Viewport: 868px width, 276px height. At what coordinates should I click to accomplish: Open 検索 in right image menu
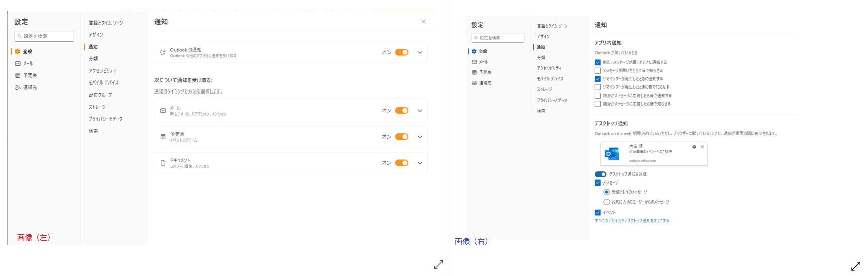pyautogui.click(x=541, y=111)
